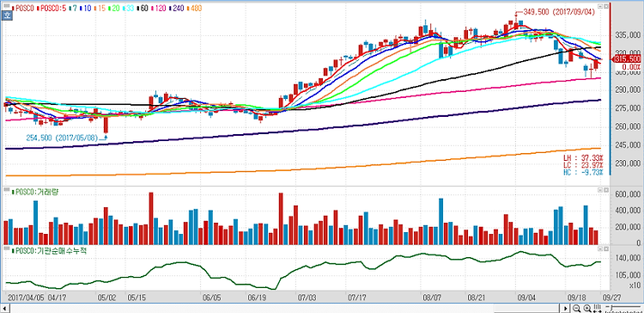Minimize the 기관순매수누적 pane
Screen dimensions: 644x313
click(600, 249)
